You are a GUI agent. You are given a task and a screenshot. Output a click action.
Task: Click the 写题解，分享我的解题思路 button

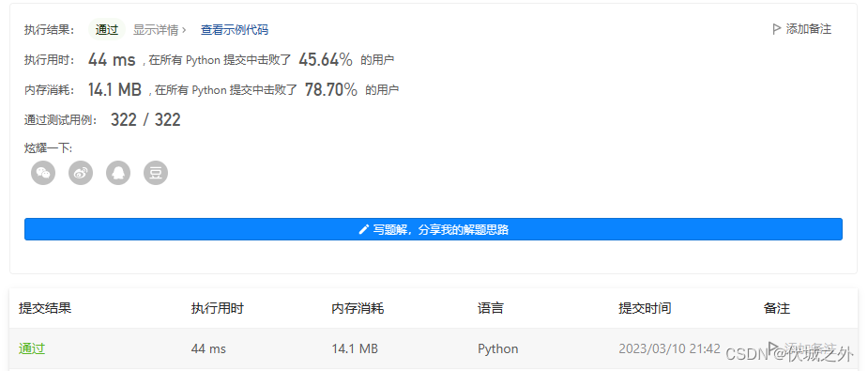pos(434,229)
